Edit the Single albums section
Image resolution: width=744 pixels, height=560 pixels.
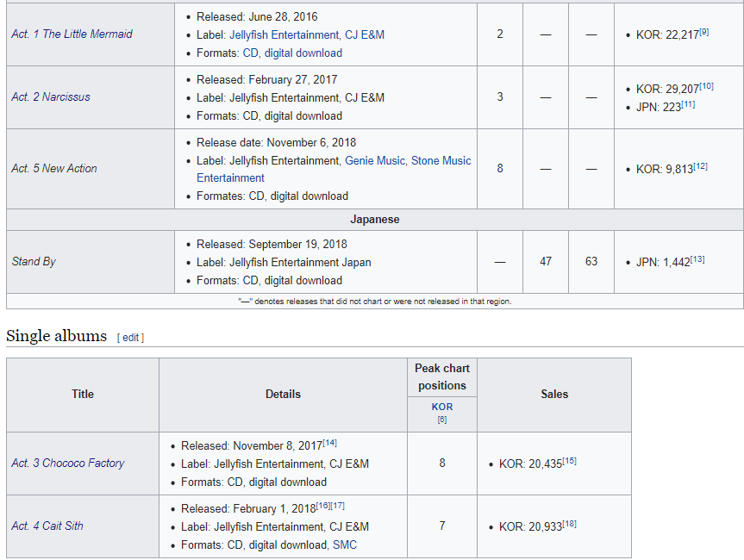coord(130,338)
